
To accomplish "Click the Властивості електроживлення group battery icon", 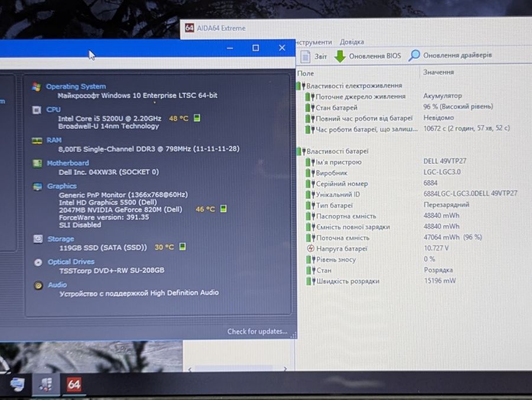I will (301, 86).
